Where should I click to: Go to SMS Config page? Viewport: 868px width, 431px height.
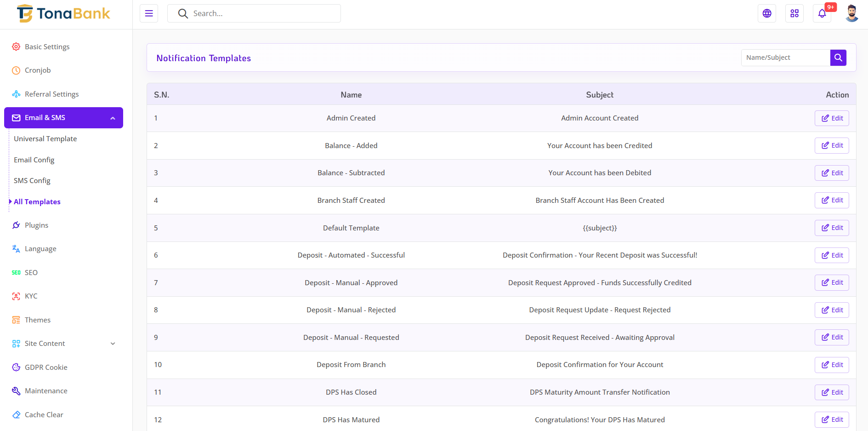pos(32,181)
